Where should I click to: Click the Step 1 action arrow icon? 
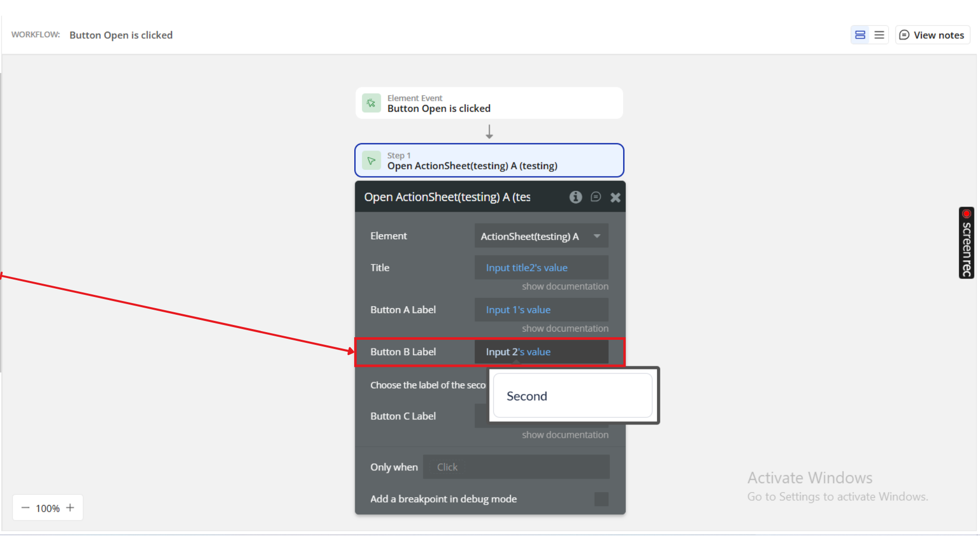pyautogui.click(x=372, y=161)
